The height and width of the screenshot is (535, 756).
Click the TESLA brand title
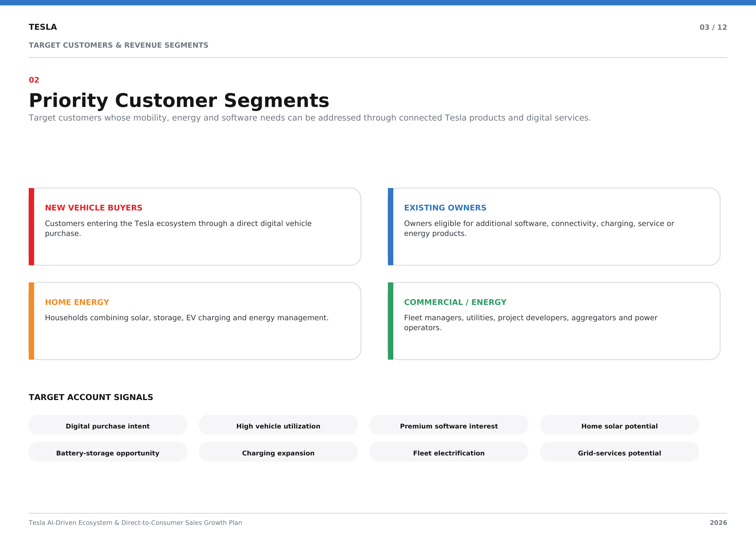(43, 27)
